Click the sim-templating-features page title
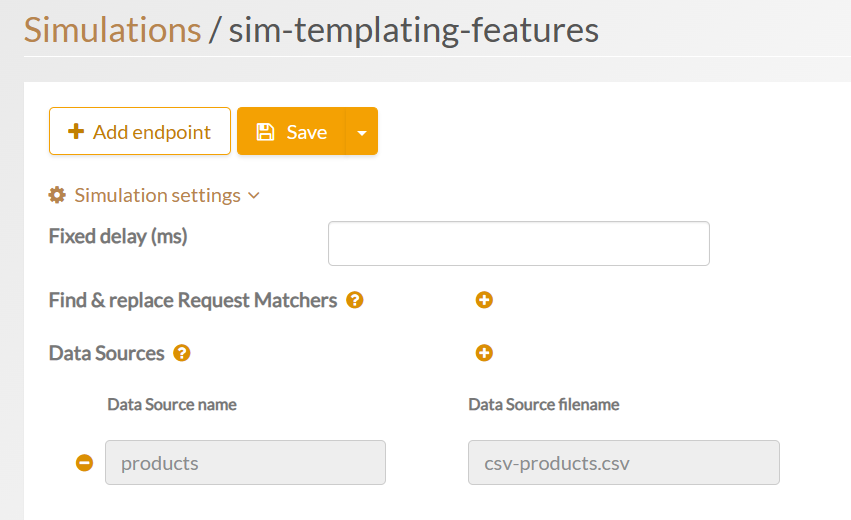 click(413, 30)
